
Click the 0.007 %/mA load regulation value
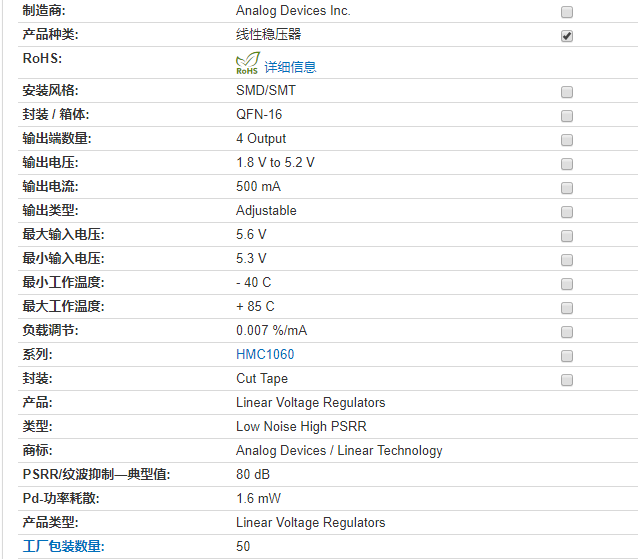(x=271, y=330)
